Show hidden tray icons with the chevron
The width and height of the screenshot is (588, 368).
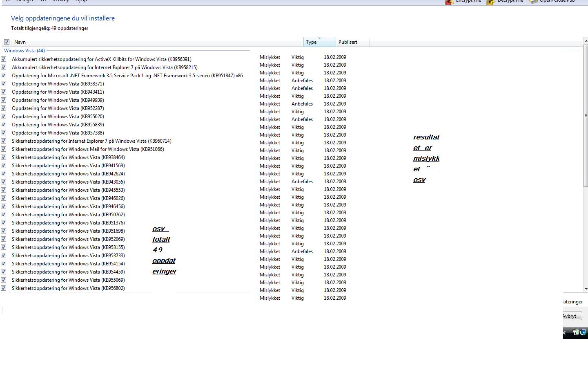pyautogui.click(x=565, y=333)
